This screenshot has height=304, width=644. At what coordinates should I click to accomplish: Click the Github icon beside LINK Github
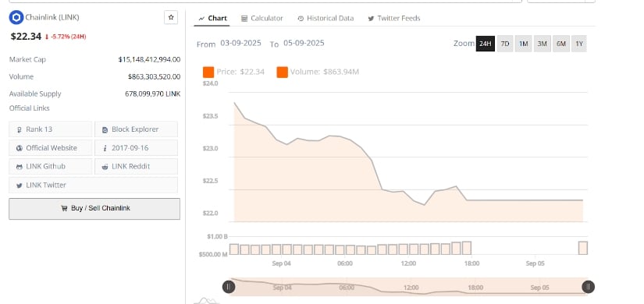point(19,167)
